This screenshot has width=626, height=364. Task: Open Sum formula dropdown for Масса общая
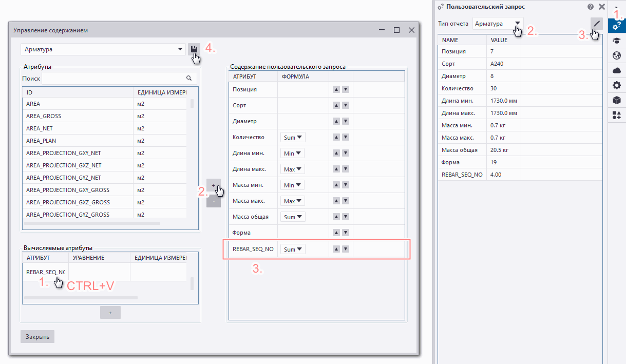[x=293, y=217]
